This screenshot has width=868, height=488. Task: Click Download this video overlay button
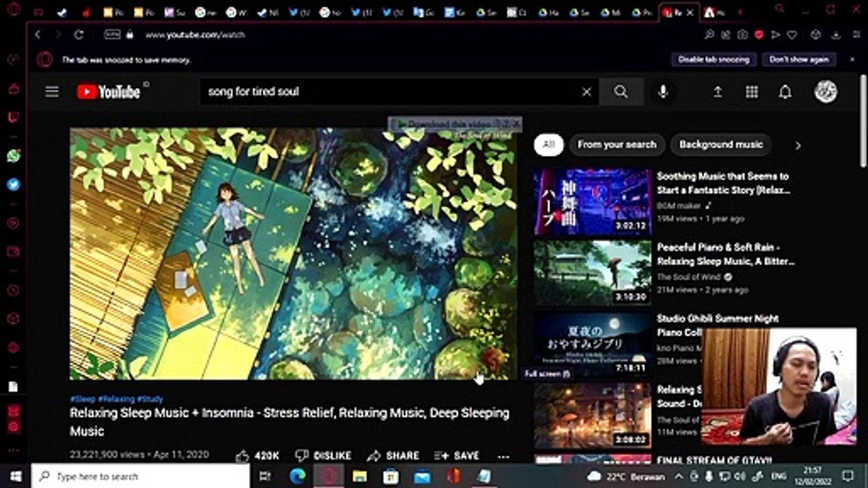click(x=444, y=124)
